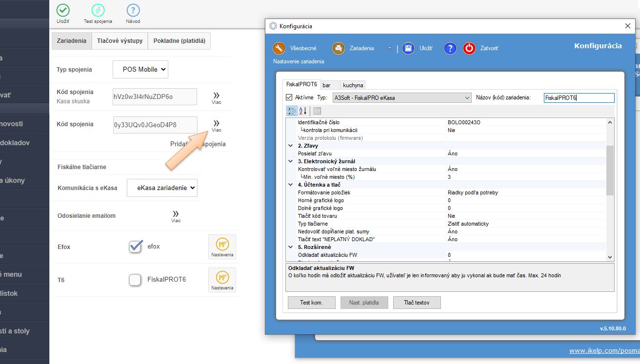Toggle the Aktívne checkbox
The height and width of the screenshot is (364, 640).
[x=289, y=97]
